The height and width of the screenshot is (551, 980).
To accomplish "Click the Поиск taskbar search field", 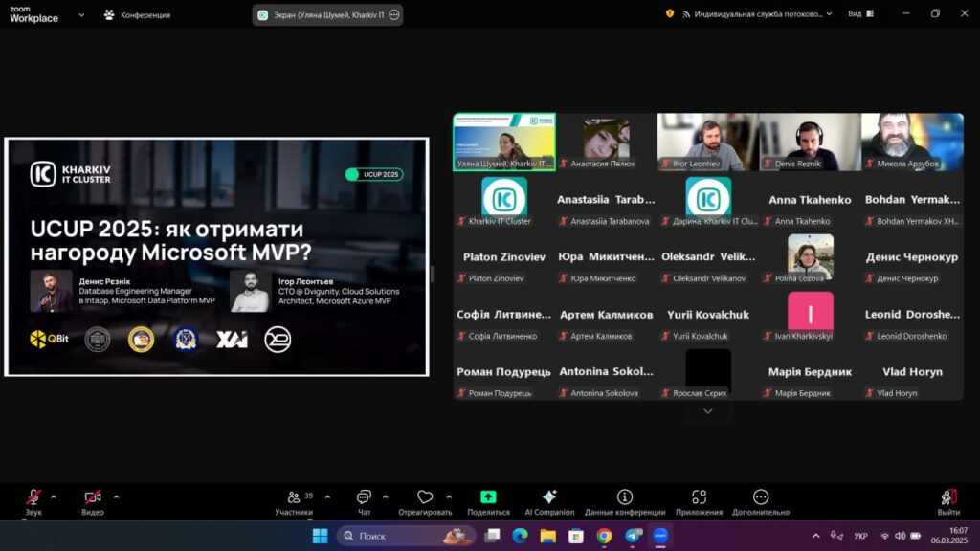I will pyautogui.click(x=406, y=536).
